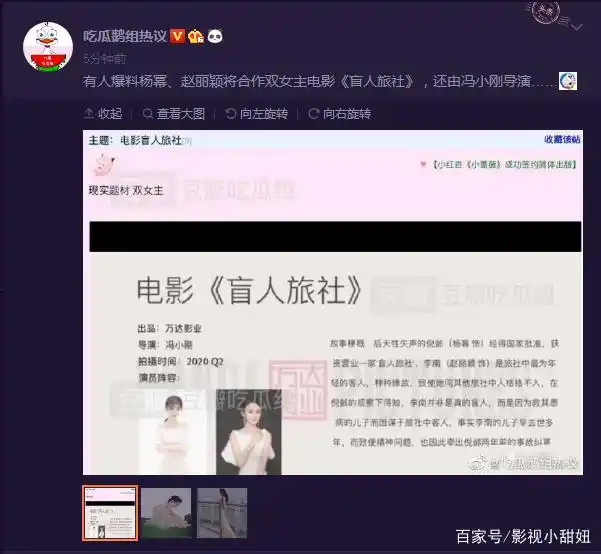Click the expanded 盲人旅社 screenshot image
Screen dimensions: 601x554
coord(333,302)
